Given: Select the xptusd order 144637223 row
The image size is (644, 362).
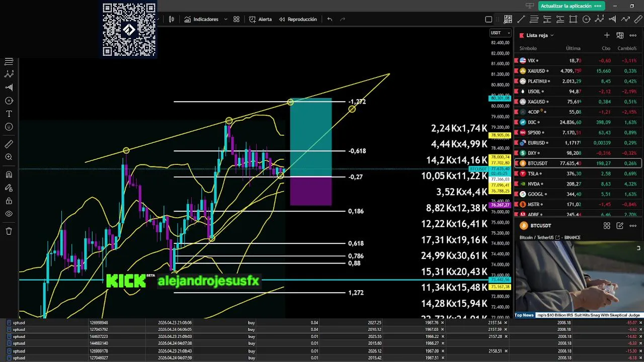Looking at the screenshot, I should point(322,336).
